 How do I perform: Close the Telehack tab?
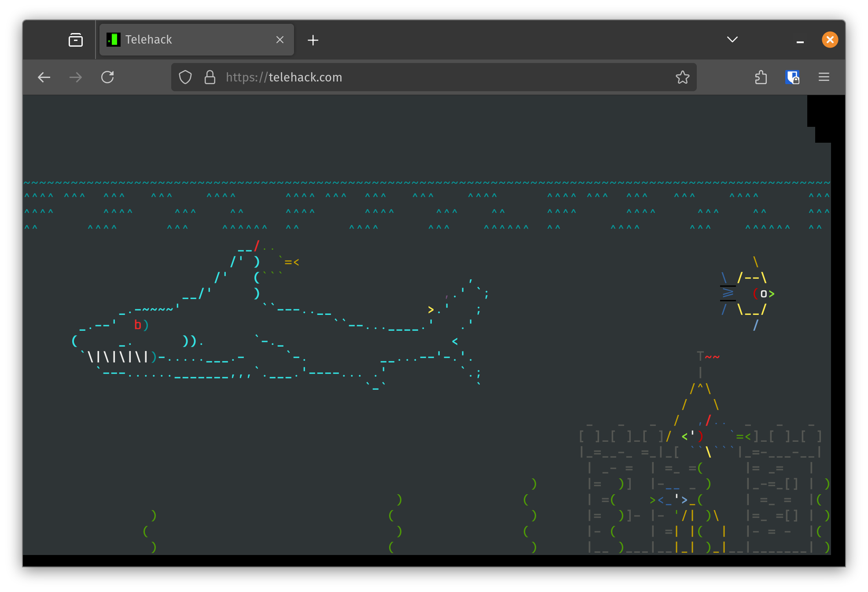coord(280,40)
